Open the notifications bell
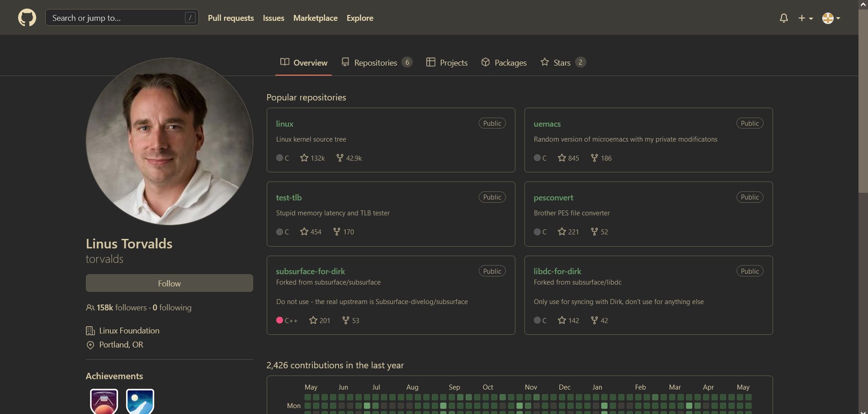 click(x=784, y=18)
